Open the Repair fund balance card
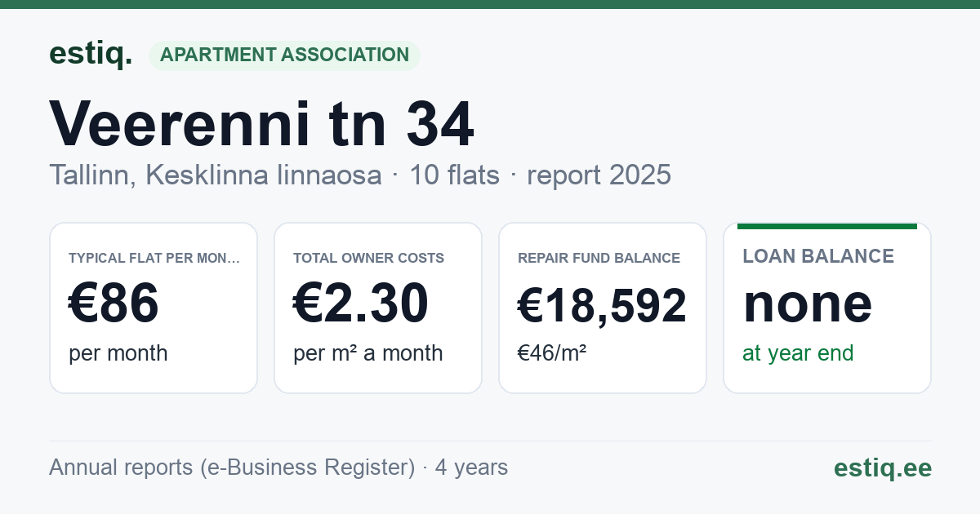The height and width of the screenshot is (514, 980). click(603, 308)
